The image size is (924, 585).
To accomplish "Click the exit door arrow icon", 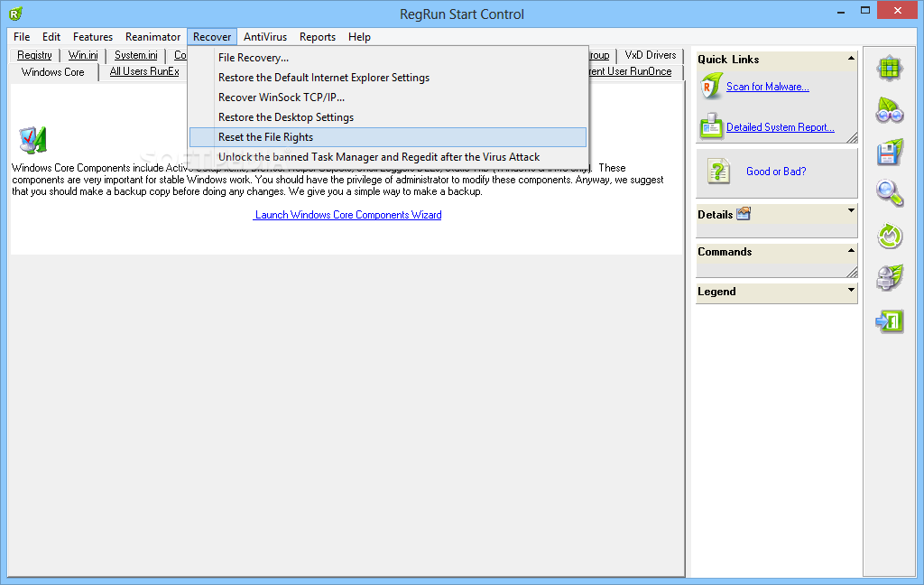I will [889, 321].
